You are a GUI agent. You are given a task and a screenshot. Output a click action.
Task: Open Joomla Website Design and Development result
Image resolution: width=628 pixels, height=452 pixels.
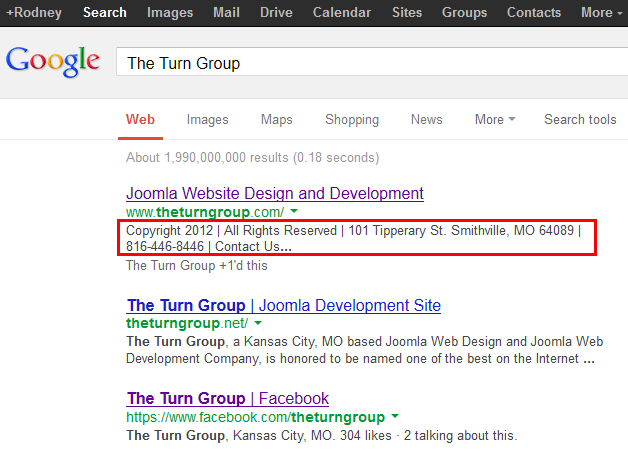(x=275, y=193)
